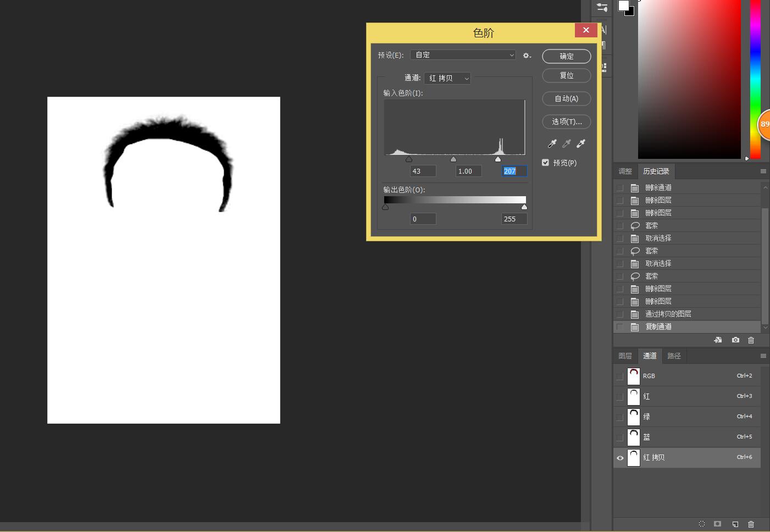This screenshot has height=532, width=770.
Task: Switch to the 路径 paths tab
Action: coord(674,356)
